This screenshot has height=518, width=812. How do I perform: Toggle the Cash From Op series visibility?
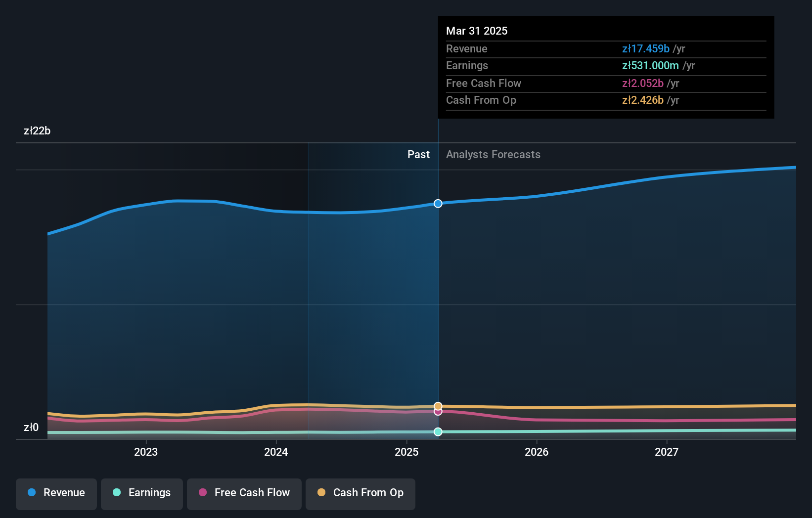pyautogui.click(x=360, y=494)
